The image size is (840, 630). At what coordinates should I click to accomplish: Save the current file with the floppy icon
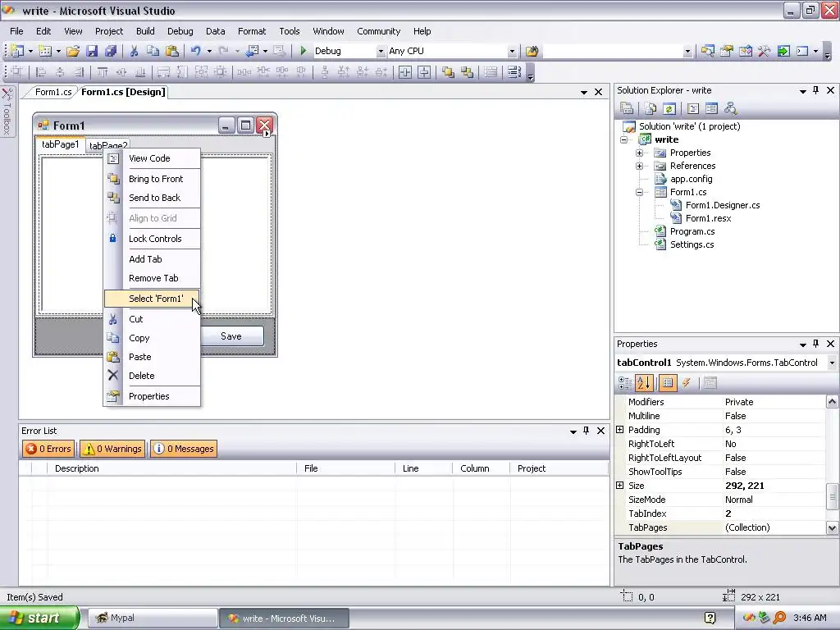coord(92,51)
